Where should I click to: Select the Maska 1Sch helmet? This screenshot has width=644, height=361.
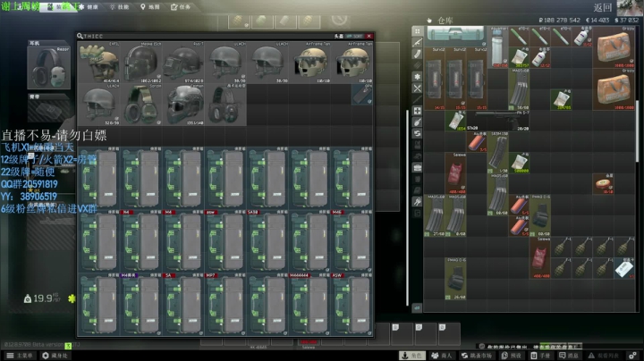pos(141,63)
